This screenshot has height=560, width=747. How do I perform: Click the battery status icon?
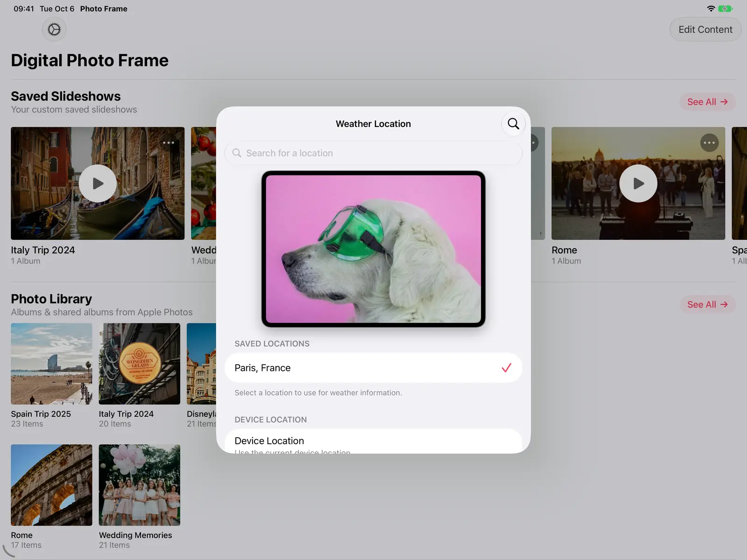(x=725, y=9)
